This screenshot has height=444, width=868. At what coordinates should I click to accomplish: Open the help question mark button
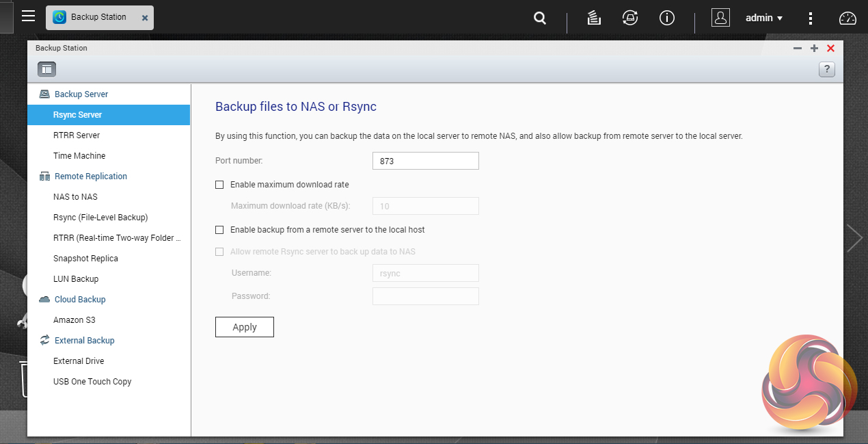point(826,69)
